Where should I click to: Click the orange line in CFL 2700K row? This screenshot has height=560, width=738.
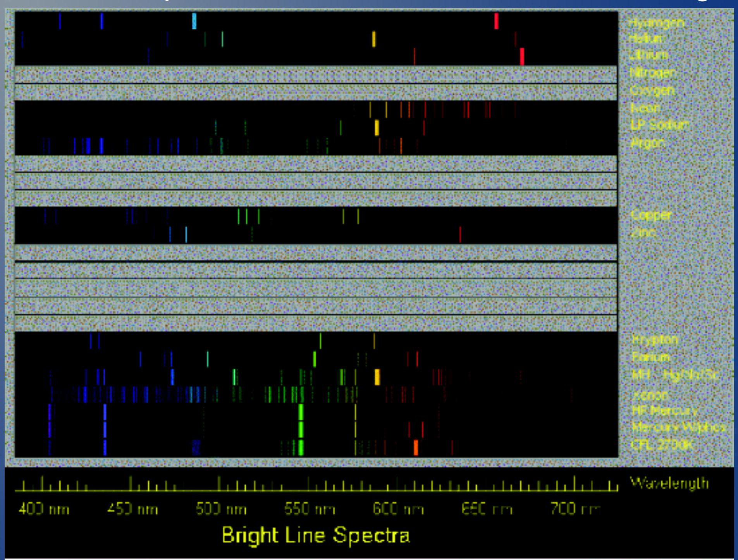click(x=416, y=447)
